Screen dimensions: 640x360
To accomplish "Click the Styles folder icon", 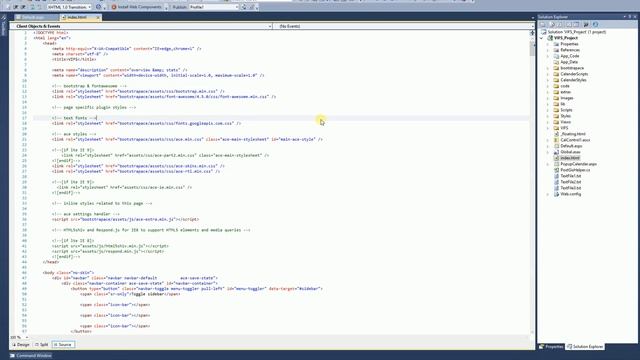I will 556,116.
